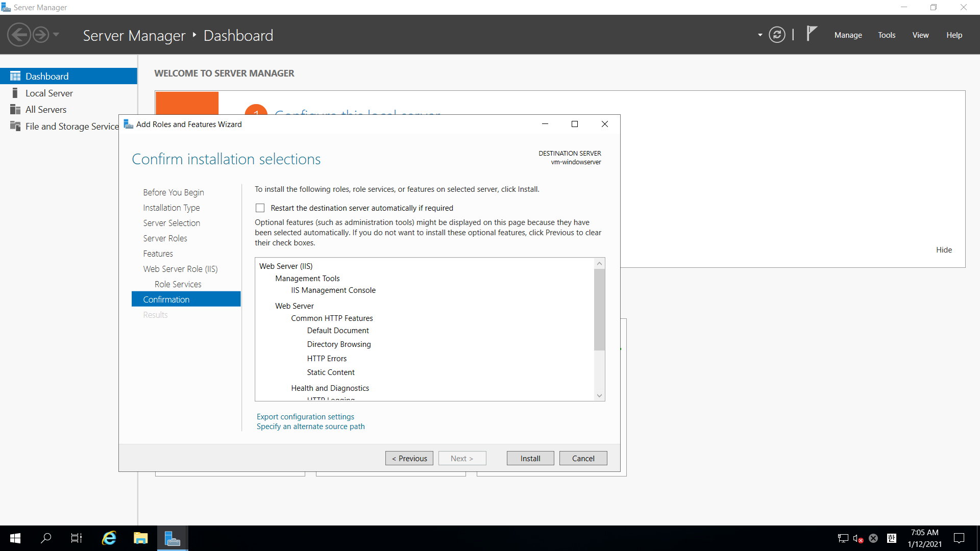Enable automatic restart of destination server
Viewport: 980px width, 551px height.
click(x=260, y=208)
